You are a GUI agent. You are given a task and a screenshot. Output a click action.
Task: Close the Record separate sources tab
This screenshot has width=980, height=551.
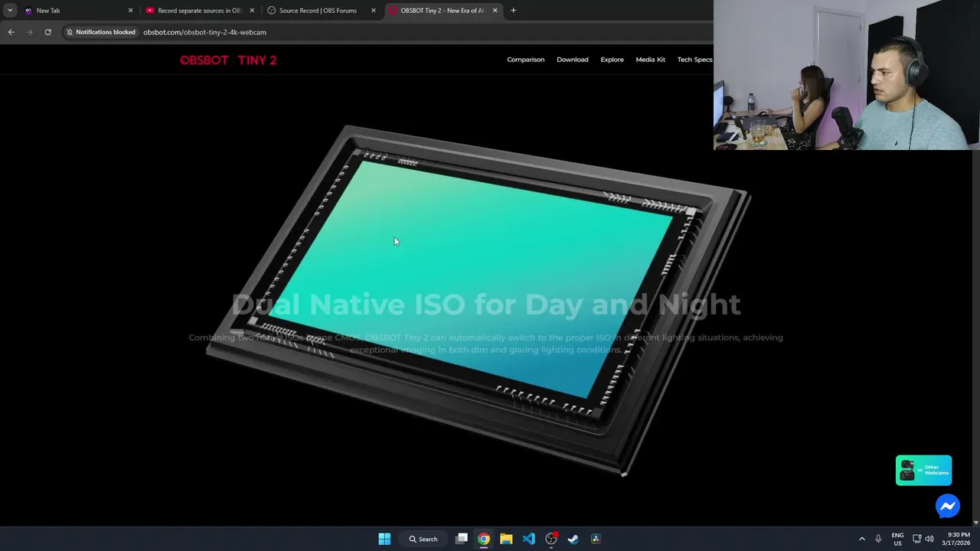coord(252,11)
